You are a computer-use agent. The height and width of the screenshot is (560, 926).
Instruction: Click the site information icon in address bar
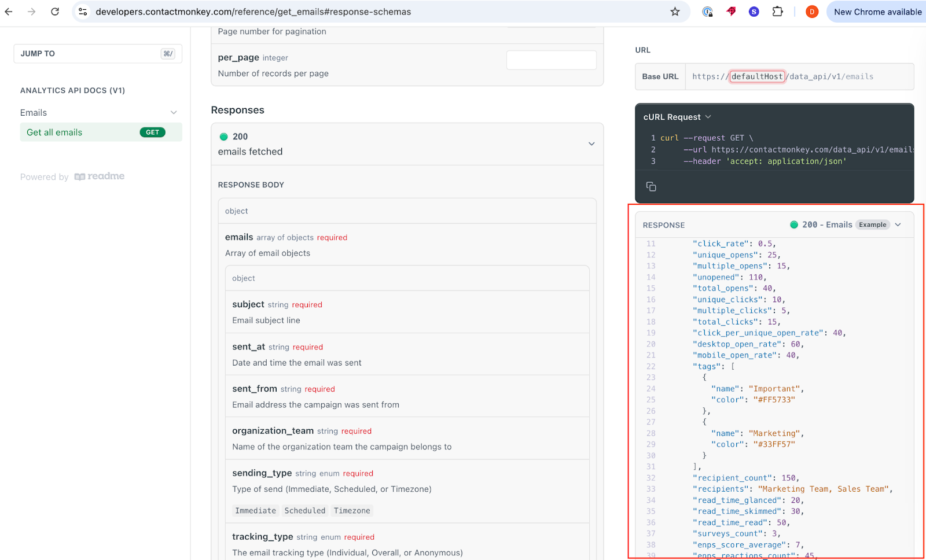tap(83, 12)
